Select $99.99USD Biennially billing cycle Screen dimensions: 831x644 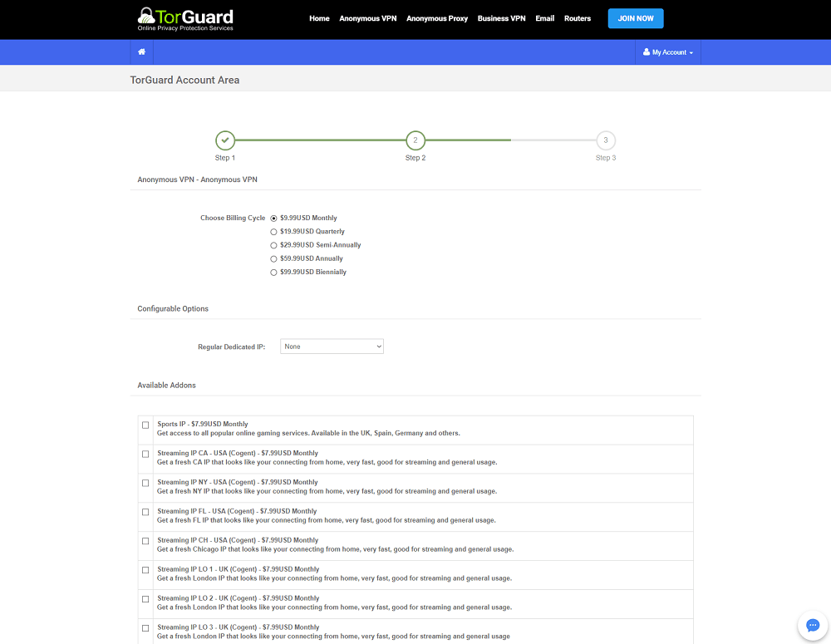(x=273, y=273)
